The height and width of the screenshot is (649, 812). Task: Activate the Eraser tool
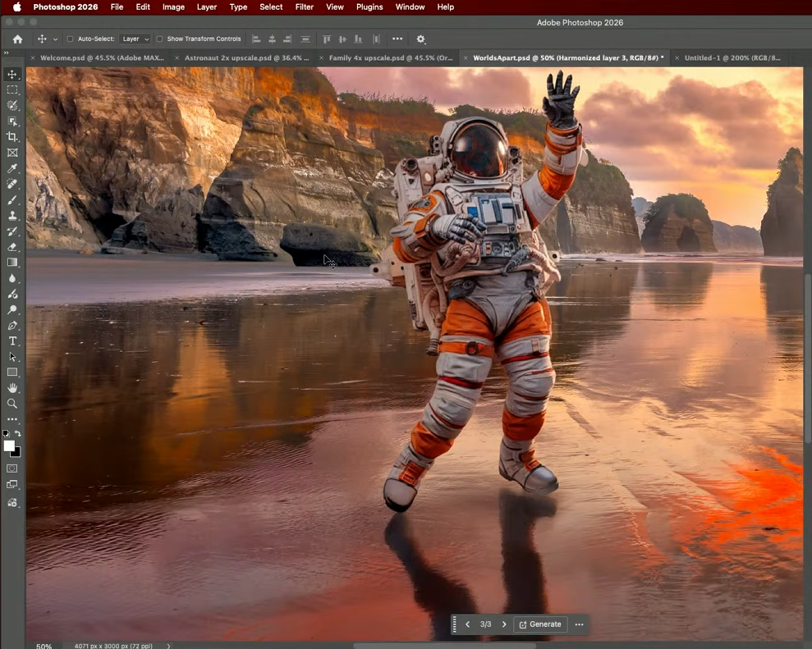[12, 247]
